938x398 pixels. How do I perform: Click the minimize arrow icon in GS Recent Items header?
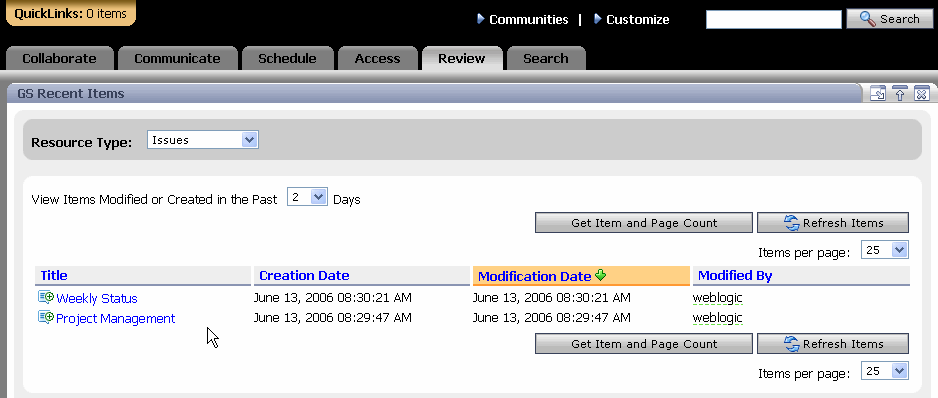pos(900,94)
